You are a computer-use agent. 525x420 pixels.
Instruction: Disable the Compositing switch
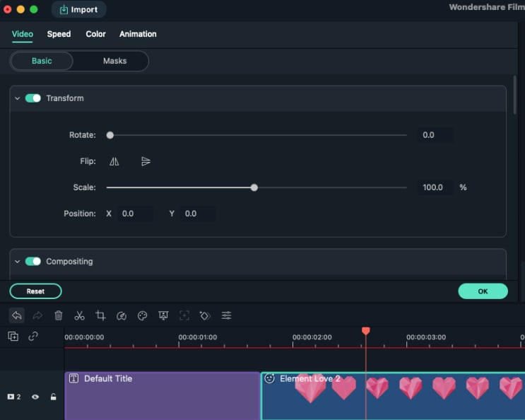(x=33, y=261)
